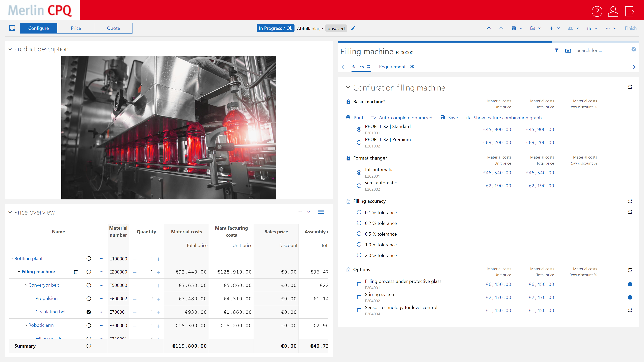
Task: Click the logout icon in header
Action: pos(630,11)
